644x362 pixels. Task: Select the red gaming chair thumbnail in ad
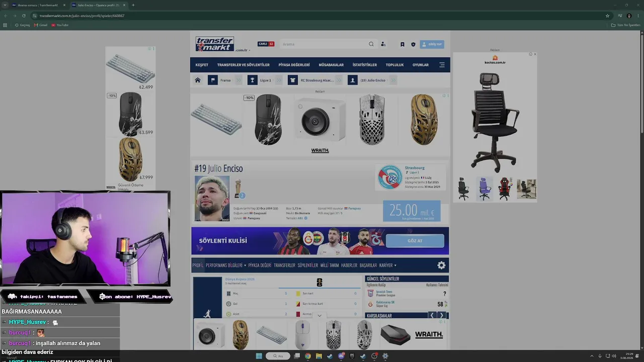click(505, 189)
